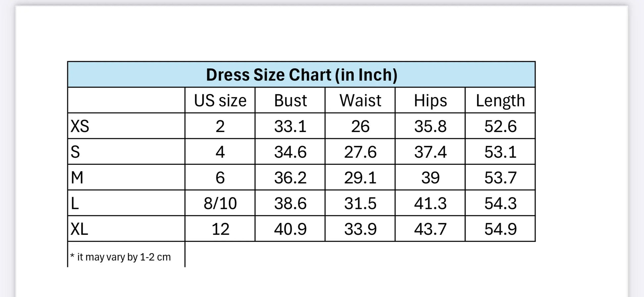Select the Length column header
The height and width of the screenshot is (297, 644).
coord(500,101)
